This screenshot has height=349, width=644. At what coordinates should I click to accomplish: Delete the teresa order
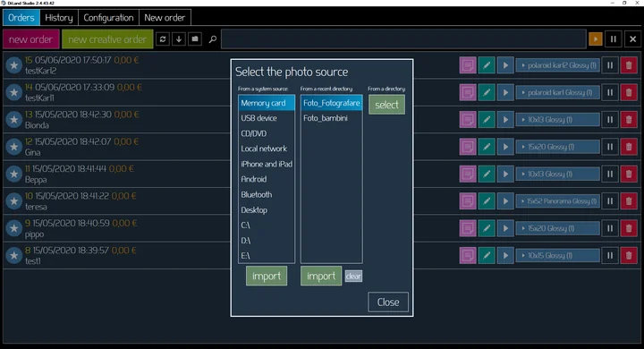(x=629, y=201)
